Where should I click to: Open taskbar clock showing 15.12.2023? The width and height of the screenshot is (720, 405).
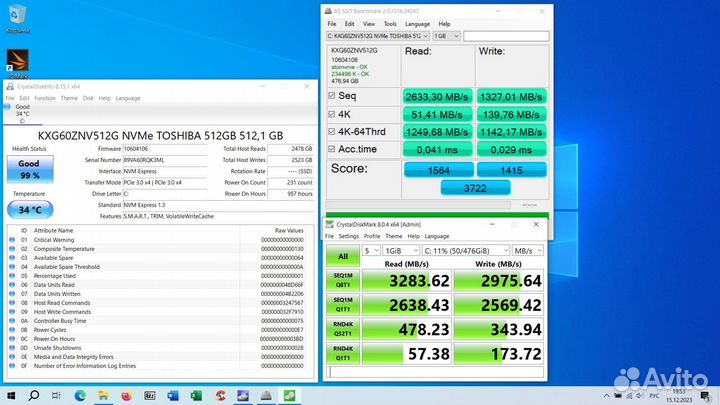click(679, 396)
